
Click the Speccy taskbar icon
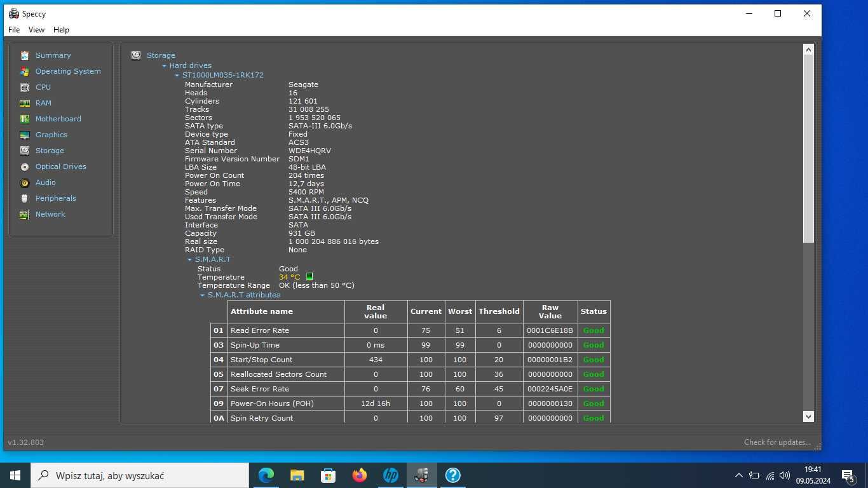click(421, 475)
